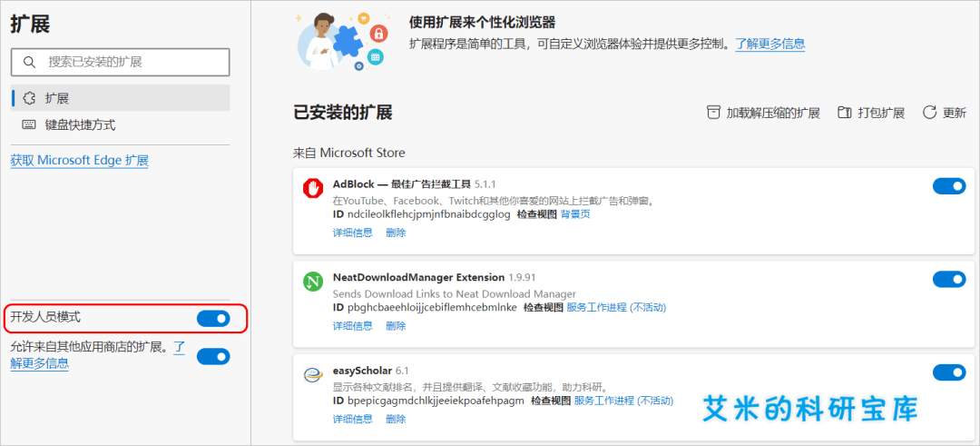Turn off the easyScholar toggle

pos(949,372)
